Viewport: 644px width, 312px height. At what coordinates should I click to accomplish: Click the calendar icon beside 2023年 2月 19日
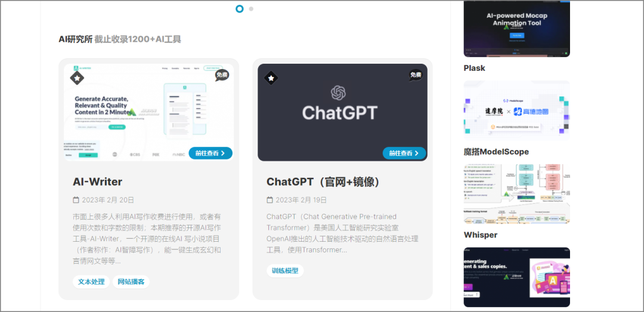pyautogui.click(x=270, y=200)
